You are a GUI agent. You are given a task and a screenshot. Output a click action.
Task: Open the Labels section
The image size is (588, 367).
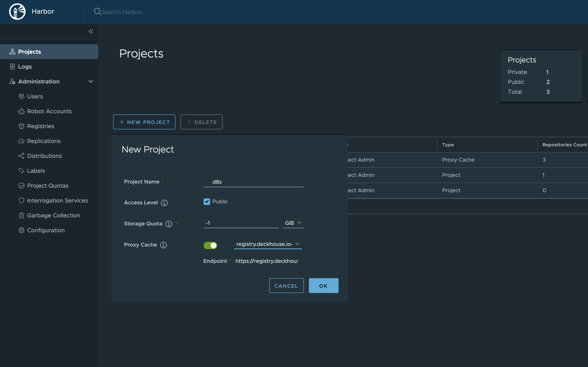coord(36,171)
